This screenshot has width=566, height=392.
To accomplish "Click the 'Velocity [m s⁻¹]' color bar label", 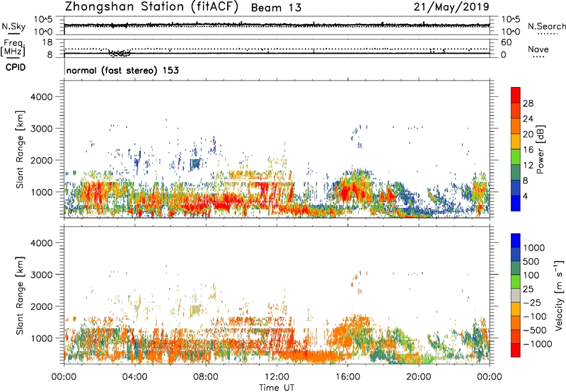I will pos(559,295).
